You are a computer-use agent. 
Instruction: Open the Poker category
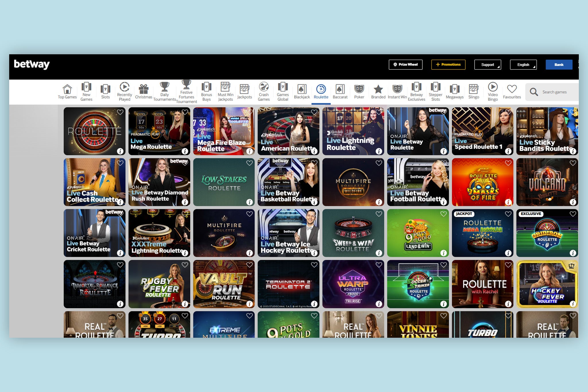(x=359, y=92)
